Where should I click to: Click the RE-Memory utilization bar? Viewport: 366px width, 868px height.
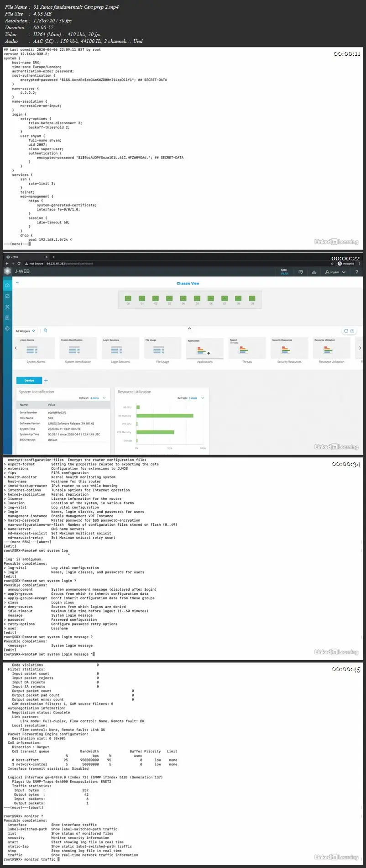point(165,416)
